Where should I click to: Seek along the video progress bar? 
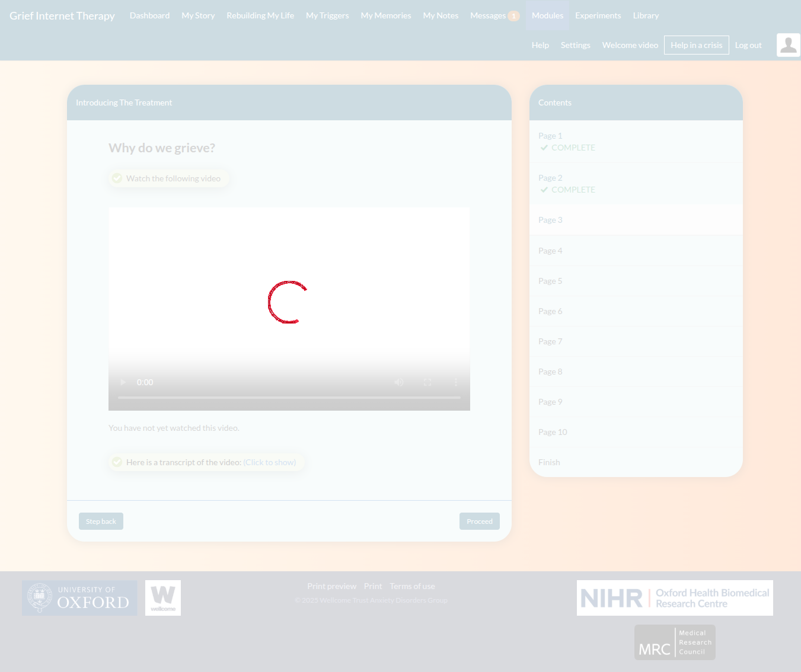click(x=289, y=398)
